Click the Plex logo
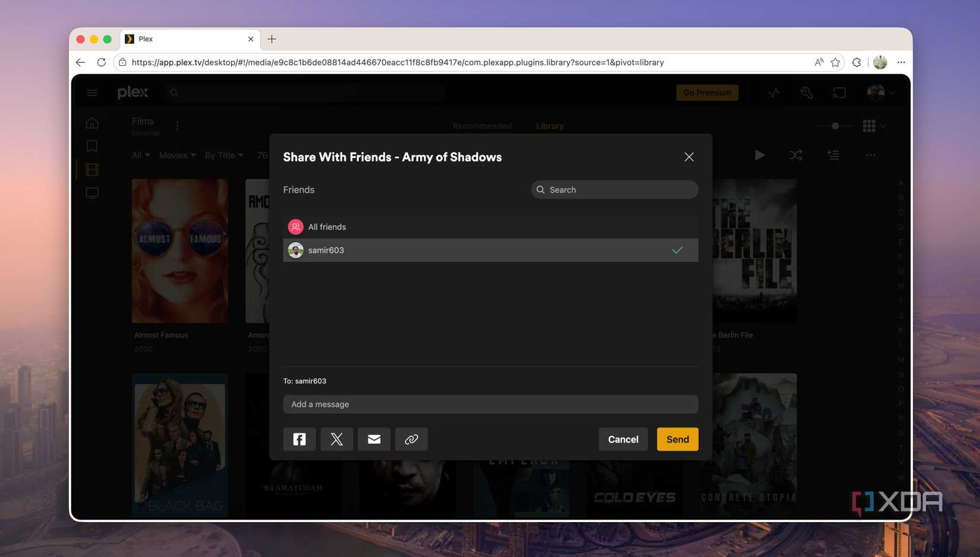 tap(132, 92)
